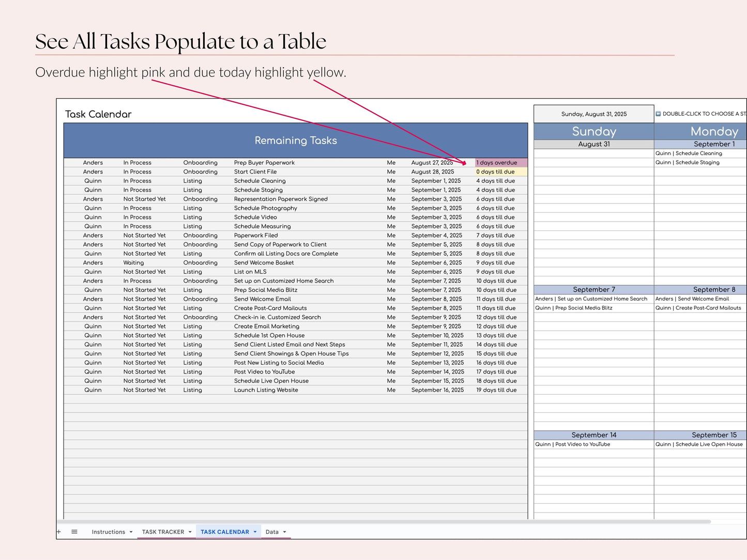
Task: Select the pink '1 days overdue' cell
Action: point(501,163)
